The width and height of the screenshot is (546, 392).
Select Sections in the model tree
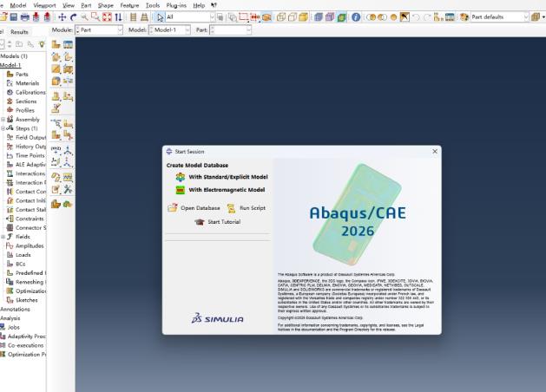click(x=26, y=101)
